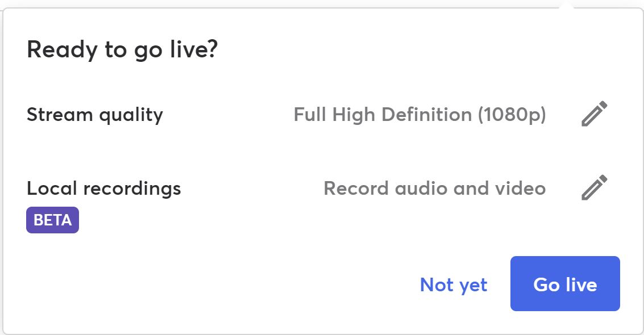Click the BETA tag under Local recordings
Image resolution: width=644 pixels, height=335 pixels.
[x=52, y=220]
